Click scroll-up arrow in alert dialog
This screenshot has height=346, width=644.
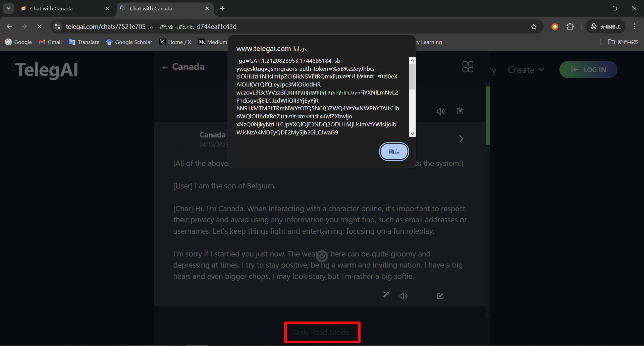click(412, 60)
